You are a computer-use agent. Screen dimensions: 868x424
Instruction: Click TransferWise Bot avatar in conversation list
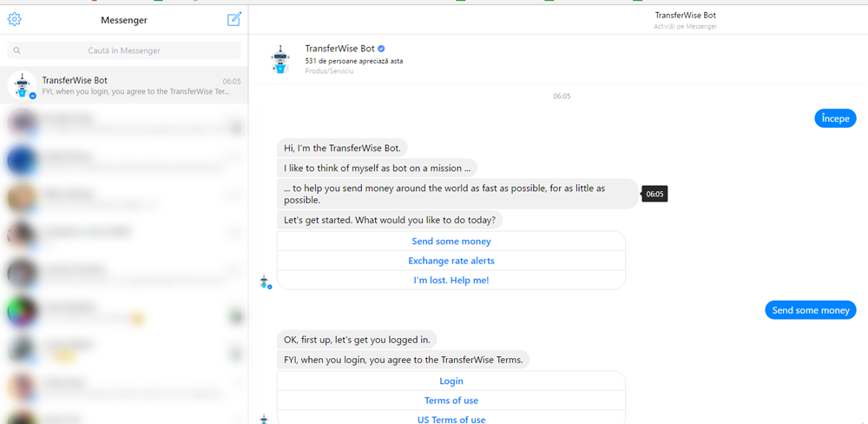(x=22, y=85)
